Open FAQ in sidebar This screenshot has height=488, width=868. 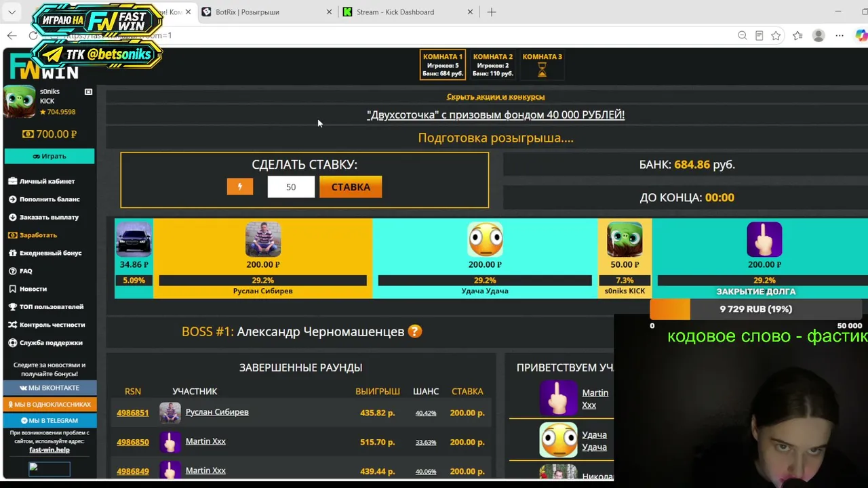pos(20,271)
